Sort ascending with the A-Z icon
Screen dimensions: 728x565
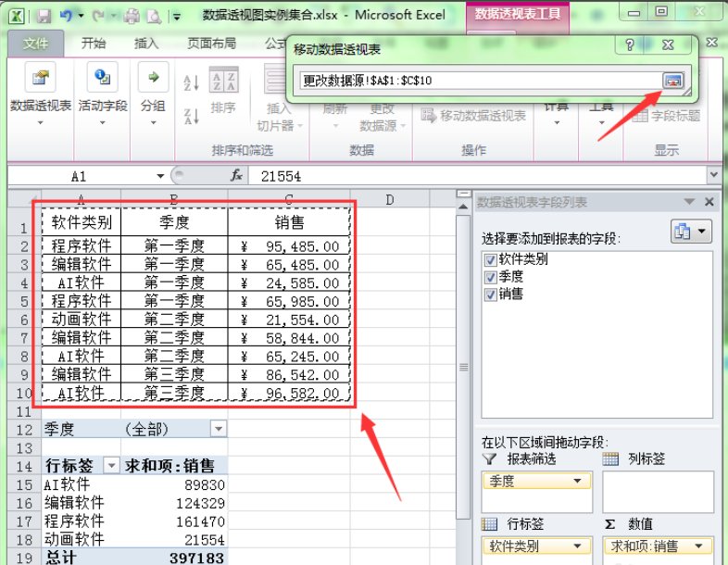pos(192,83)
